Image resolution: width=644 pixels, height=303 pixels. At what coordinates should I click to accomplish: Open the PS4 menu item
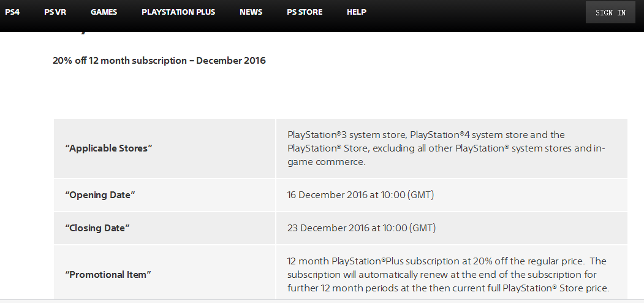(12, 12)
